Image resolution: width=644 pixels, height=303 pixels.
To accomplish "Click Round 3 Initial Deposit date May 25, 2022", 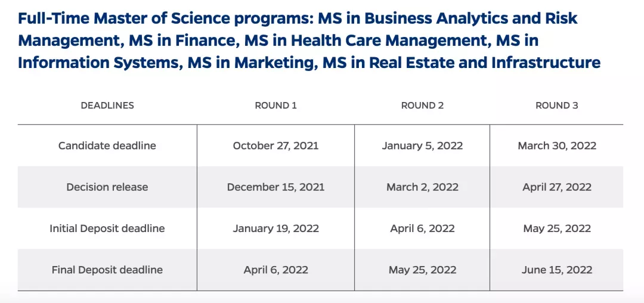I will (557, 228).
